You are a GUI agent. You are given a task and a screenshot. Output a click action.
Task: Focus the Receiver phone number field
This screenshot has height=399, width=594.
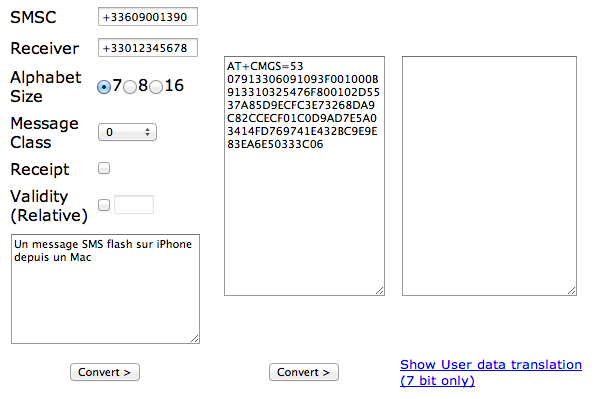(x=148, y=48)
